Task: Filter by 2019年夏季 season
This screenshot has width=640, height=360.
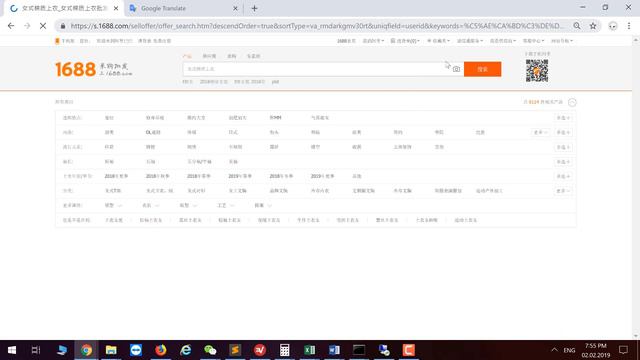Action: pos(322,176)
